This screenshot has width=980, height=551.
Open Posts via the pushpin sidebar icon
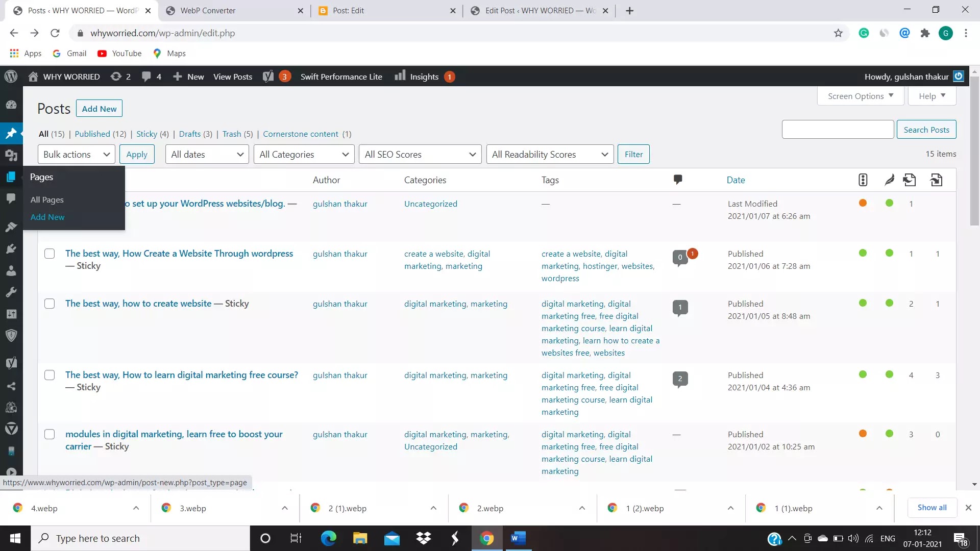11,133
